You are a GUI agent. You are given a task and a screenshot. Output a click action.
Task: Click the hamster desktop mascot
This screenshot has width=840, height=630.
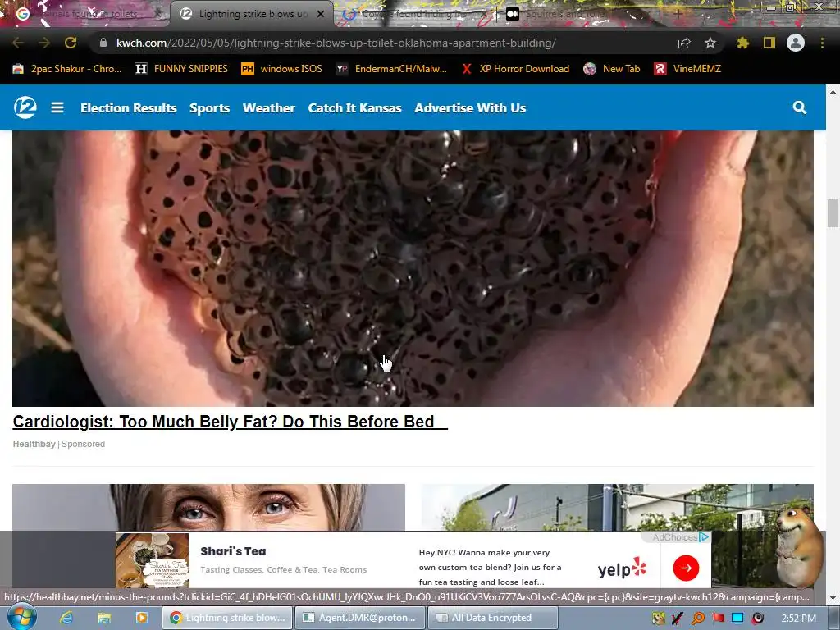[798, 546]
